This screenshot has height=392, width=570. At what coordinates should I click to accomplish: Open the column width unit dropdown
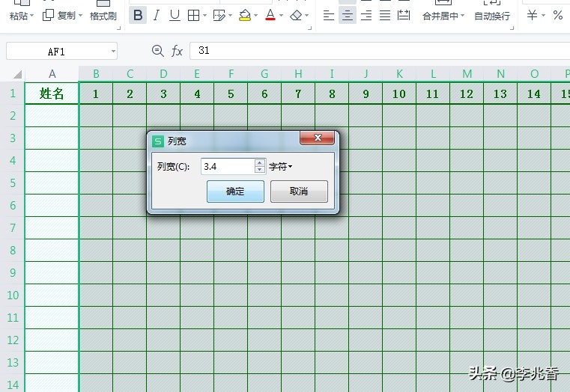tap(281, 167)
